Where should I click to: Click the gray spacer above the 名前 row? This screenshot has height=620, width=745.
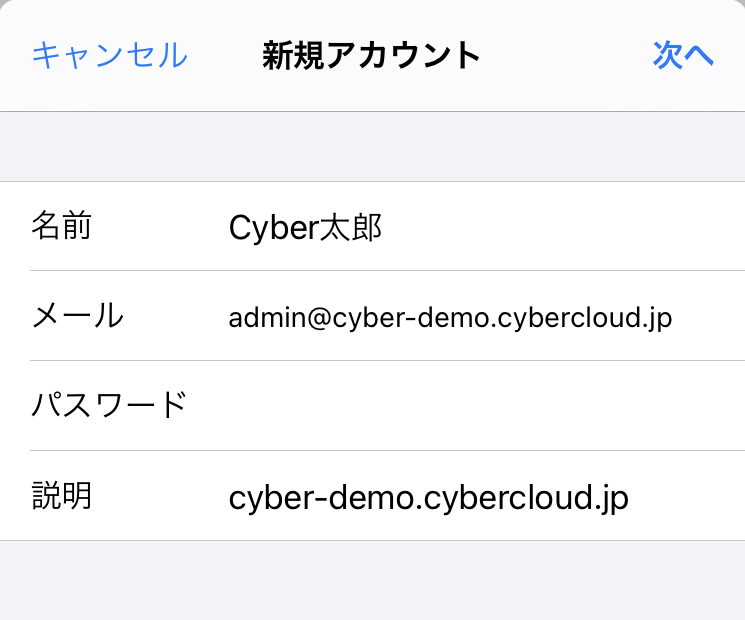pyautogui.click(x=372, y=146)
